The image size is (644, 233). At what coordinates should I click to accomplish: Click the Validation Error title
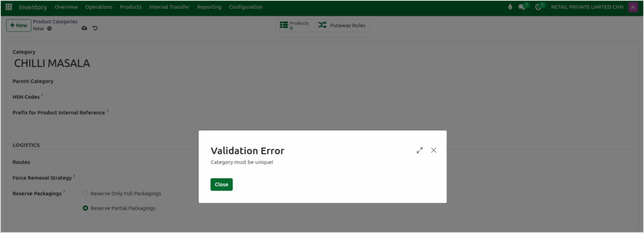point(247,151)
